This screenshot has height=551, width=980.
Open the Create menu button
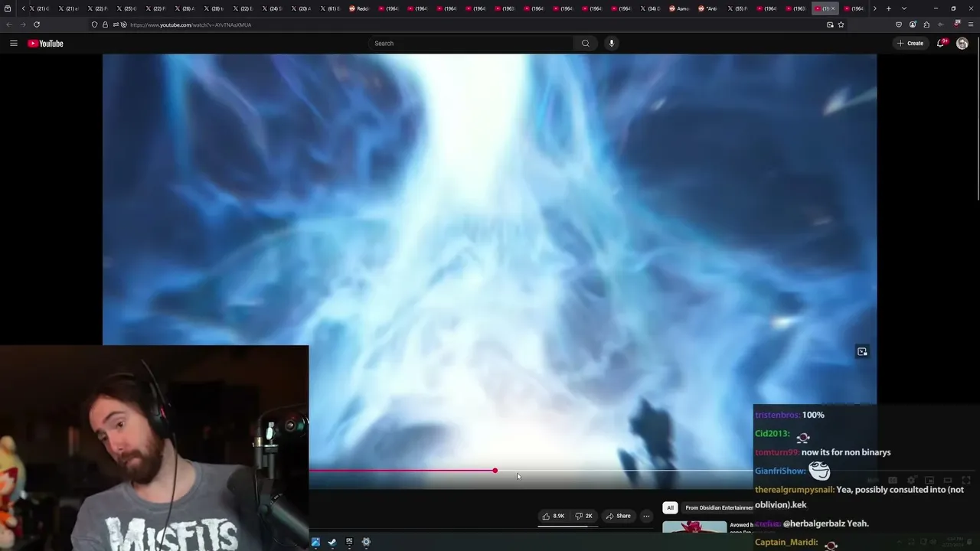(x=910, y=44)
